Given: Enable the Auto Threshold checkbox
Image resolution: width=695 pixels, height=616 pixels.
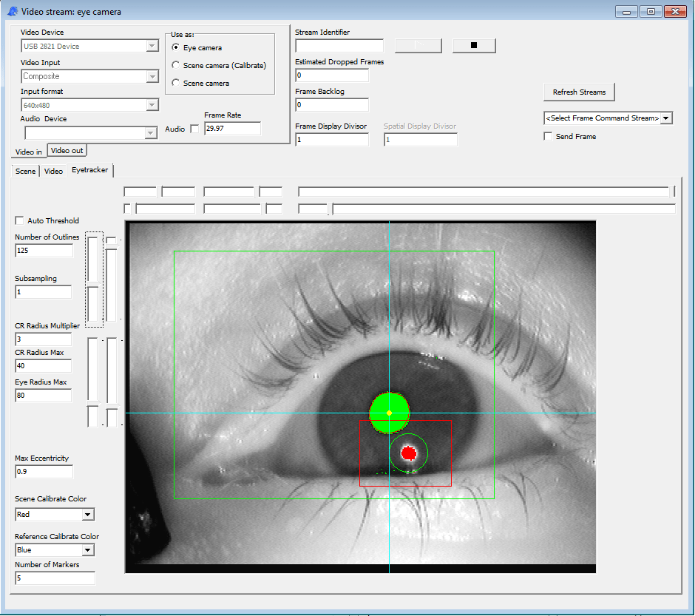Looking at the screenshot, I should pos(19,220).
